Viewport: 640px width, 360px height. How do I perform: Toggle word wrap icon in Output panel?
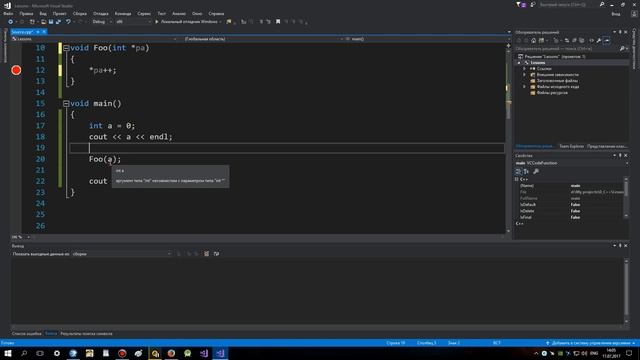pyautogui.click(x=216, y=254)
